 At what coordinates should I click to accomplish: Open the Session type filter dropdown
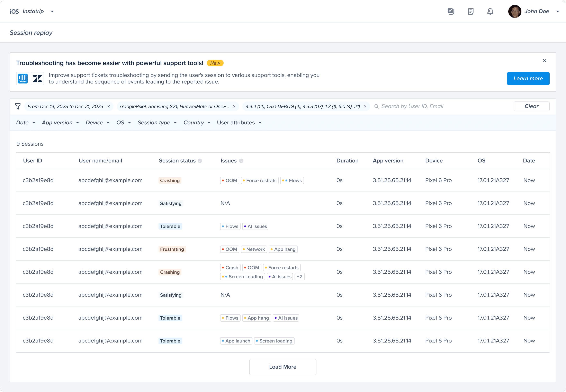157,123
